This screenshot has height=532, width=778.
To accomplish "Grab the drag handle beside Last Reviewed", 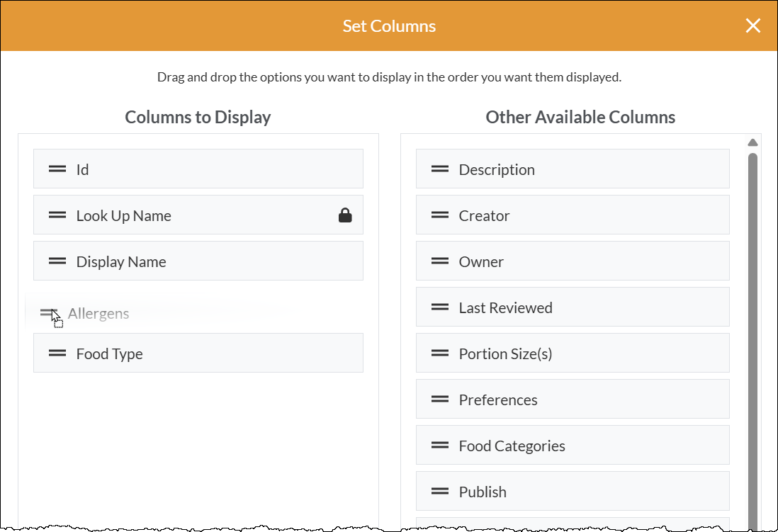I will coord(439,307).
